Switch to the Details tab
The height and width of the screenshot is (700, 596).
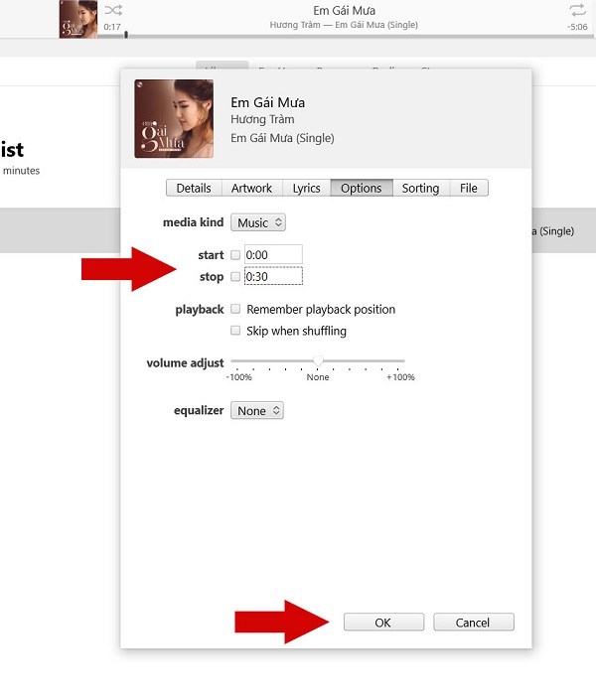tap(194, 188)
